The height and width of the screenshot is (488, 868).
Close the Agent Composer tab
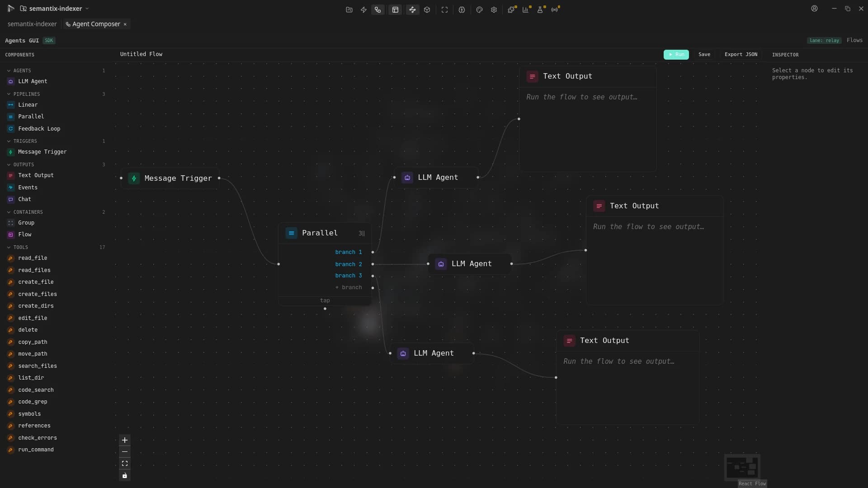(x=125, y=24)
